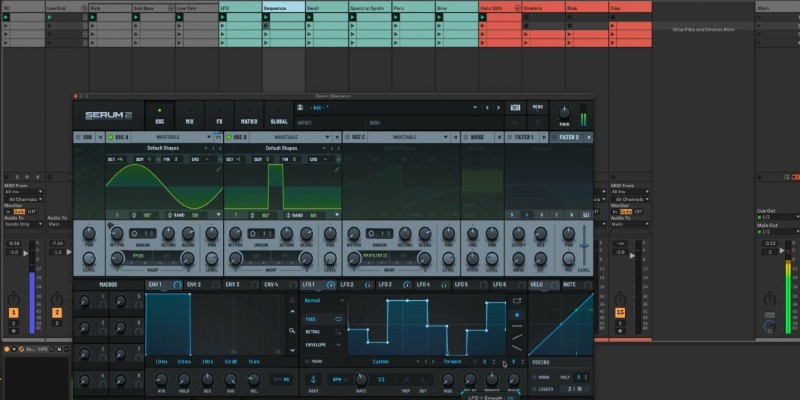Open the Ableton master headphone cue knob

(769, 327)
